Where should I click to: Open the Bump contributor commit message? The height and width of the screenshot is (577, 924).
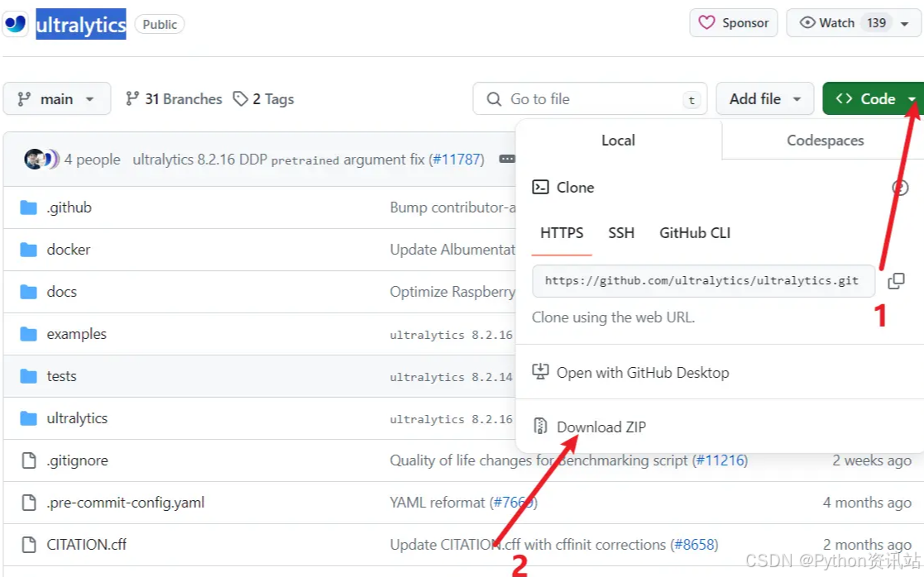coord(452,207)
